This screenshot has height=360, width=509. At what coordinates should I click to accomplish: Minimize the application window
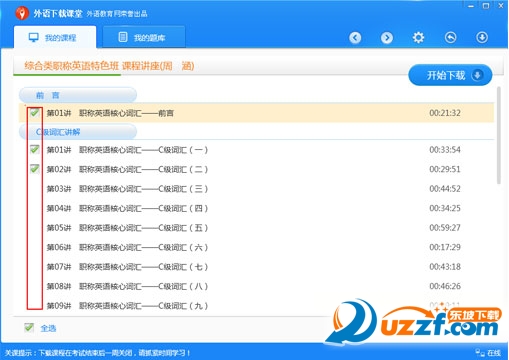click(471, 6)
